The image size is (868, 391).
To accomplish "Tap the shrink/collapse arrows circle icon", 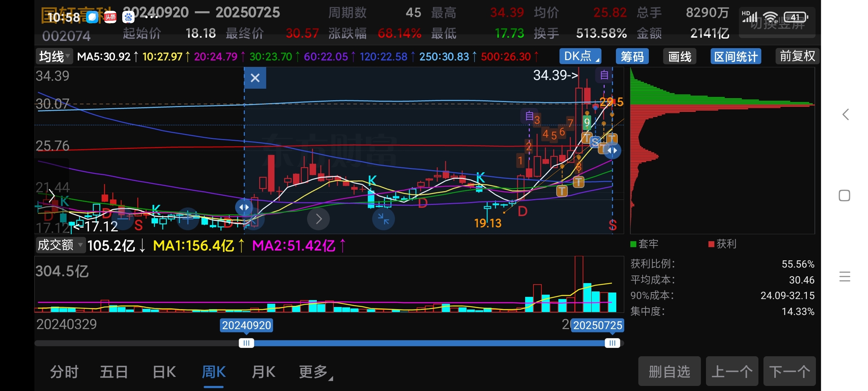I will (x=383, y=219).
